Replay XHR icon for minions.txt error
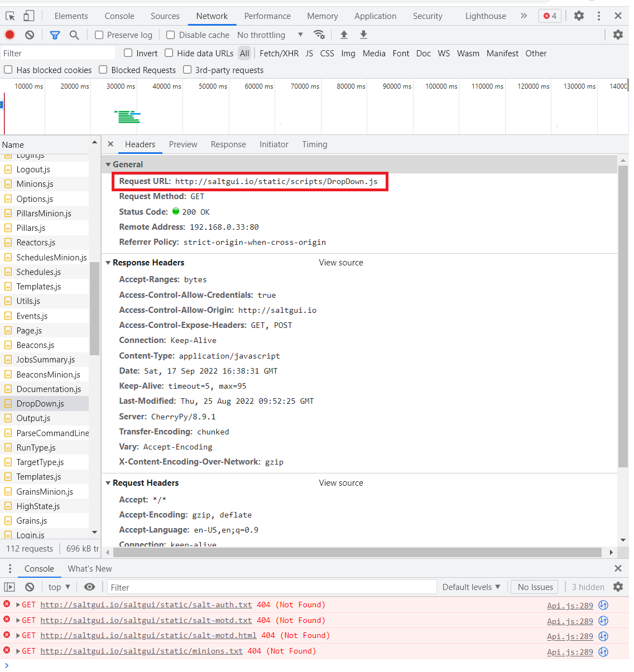 (x=603, y=651)
